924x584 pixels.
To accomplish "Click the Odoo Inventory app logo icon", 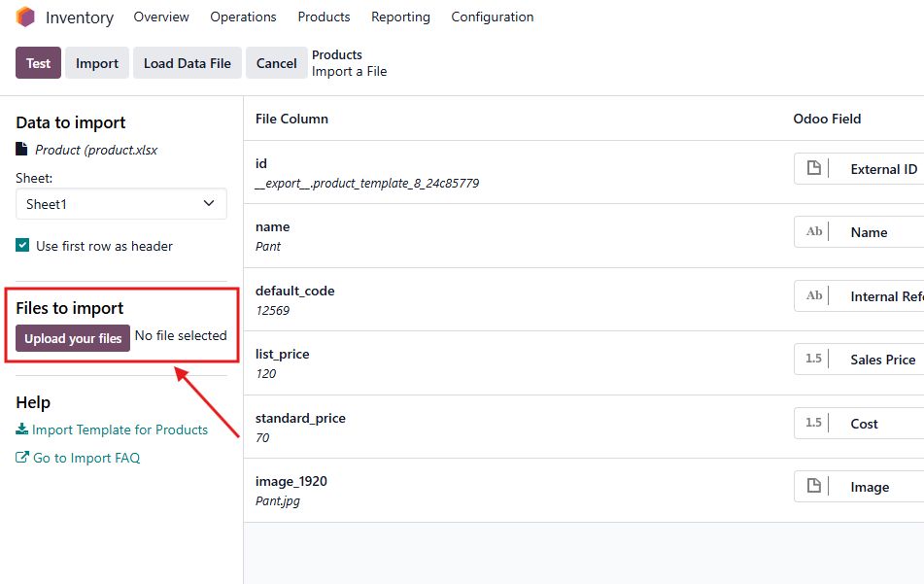I will [x=25, y=17].
